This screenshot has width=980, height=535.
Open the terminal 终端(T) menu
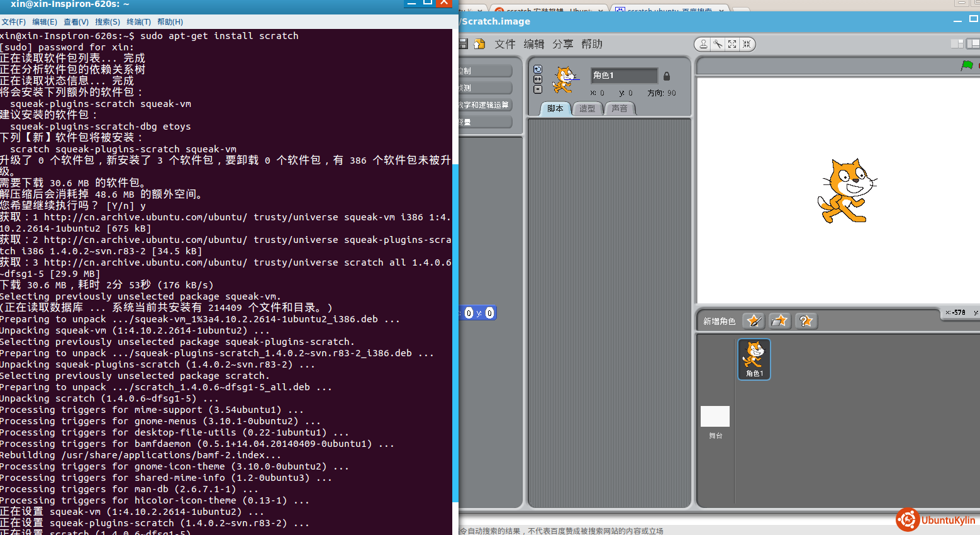(x=138, y=22)
